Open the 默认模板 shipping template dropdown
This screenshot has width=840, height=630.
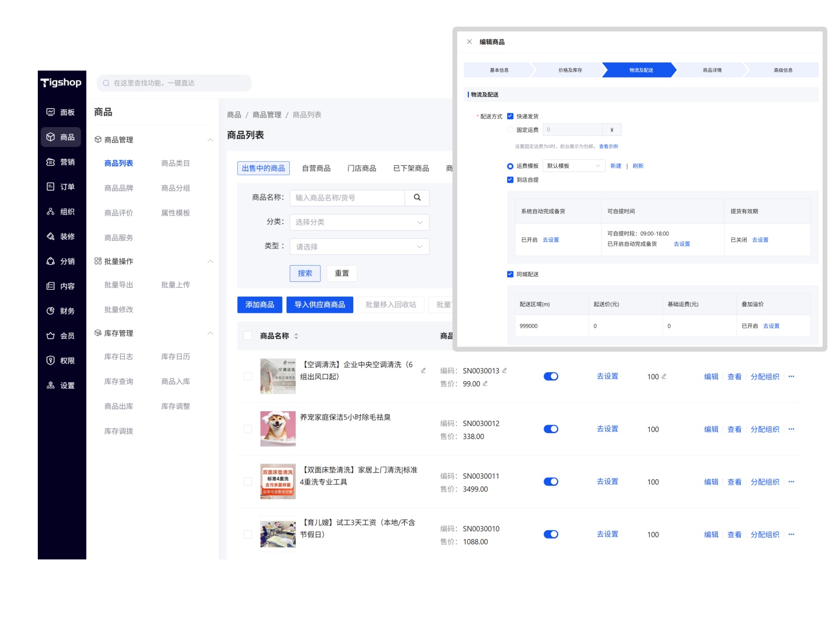tap(573, 166)
